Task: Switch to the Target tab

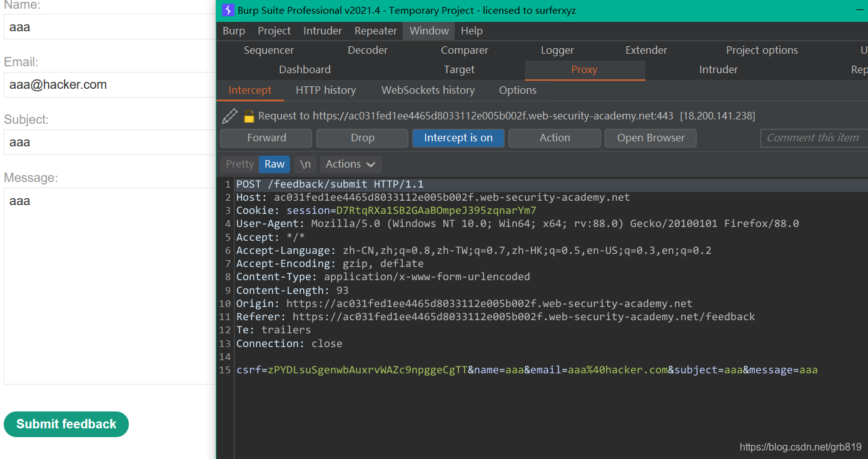Action: [x=459, y=69]
